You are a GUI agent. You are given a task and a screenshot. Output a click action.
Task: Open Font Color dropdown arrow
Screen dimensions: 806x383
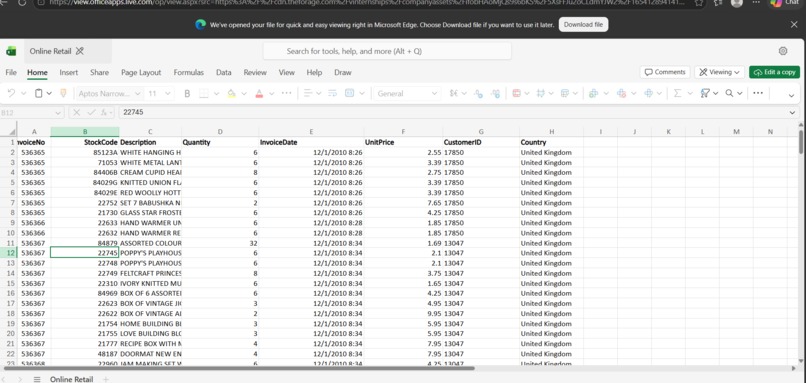pyautogui.click(x=271, y=94)
